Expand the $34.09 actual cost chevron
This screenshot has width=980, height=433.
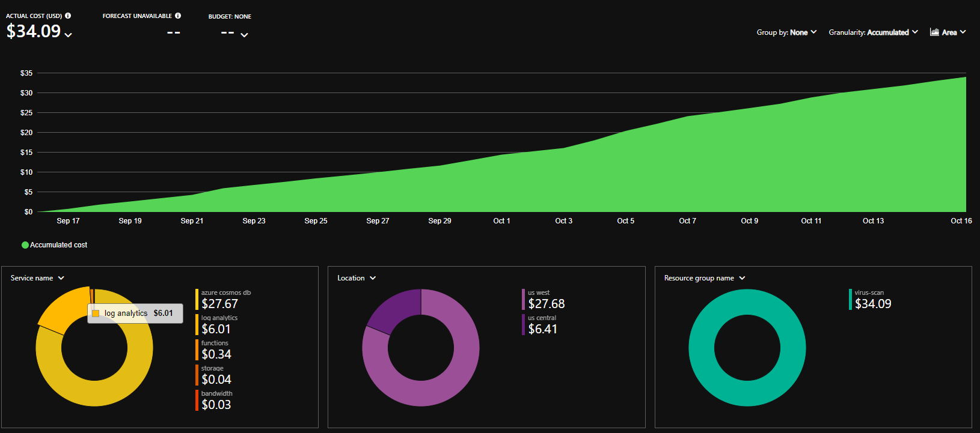pyautogui.click(x=69, y=35)
